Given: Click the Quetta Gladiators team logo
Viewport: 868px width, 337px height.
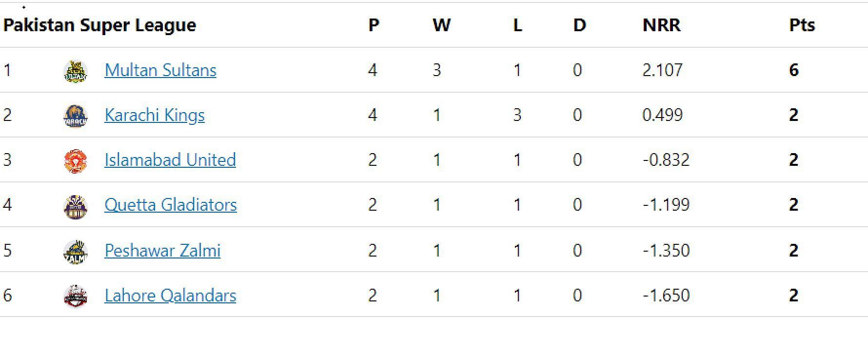Looking at the screenshot, I should pyautogui.click(x=76, y=206).
